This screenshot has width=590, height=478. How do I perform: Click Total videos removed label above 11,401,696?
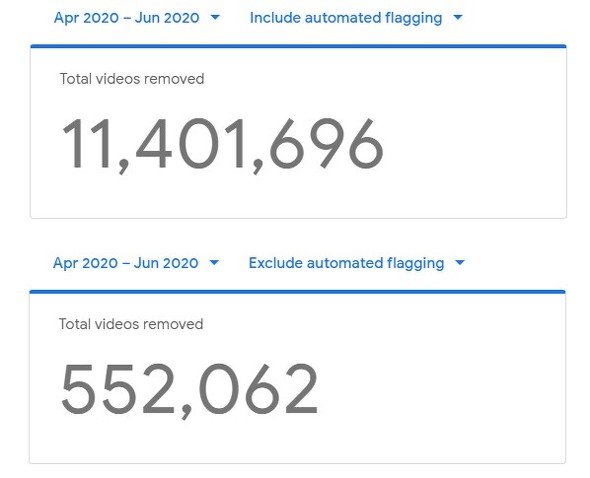pyautogui.click(x=132, y=79)
